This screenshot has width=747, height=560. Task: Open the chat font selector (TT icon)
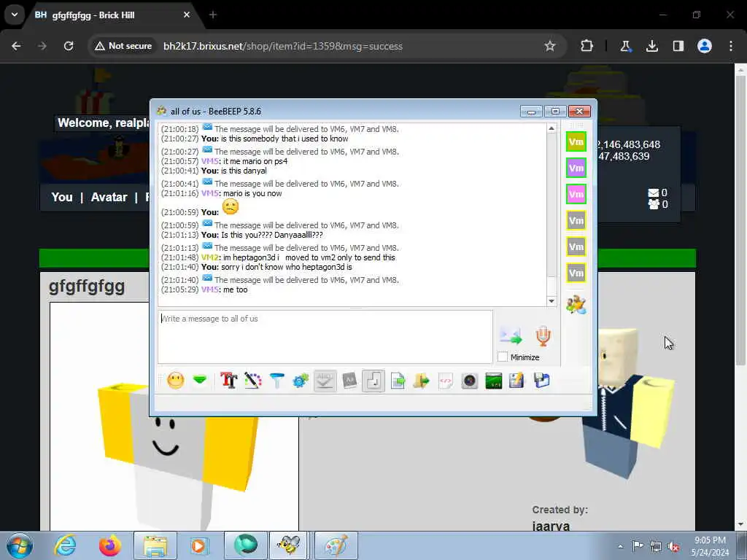(228, 381)
